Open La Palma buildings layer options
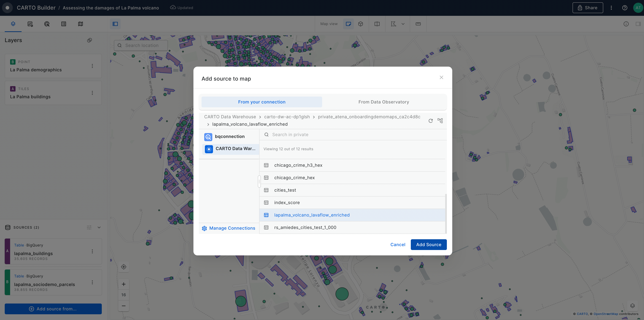Image resolution: width=644 pixels, height=320 pixels. [92, 93]
